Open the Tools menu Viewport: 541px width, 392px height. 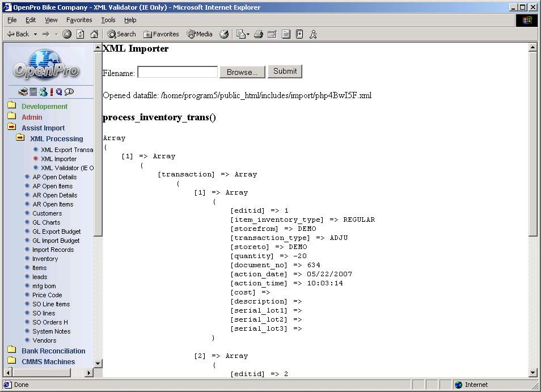point(108,20)
